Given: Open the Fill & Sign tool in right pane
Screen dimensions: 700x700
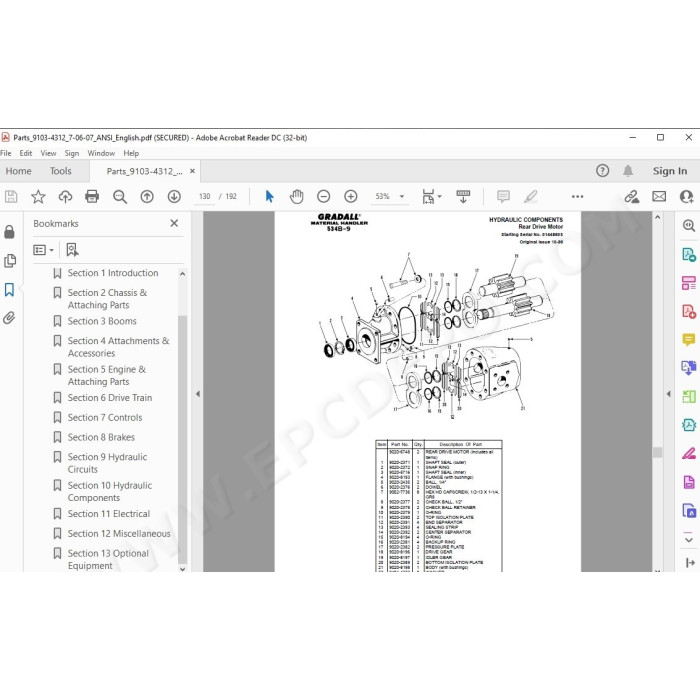Looking at the screenshot, I should [x=689, y=454].
